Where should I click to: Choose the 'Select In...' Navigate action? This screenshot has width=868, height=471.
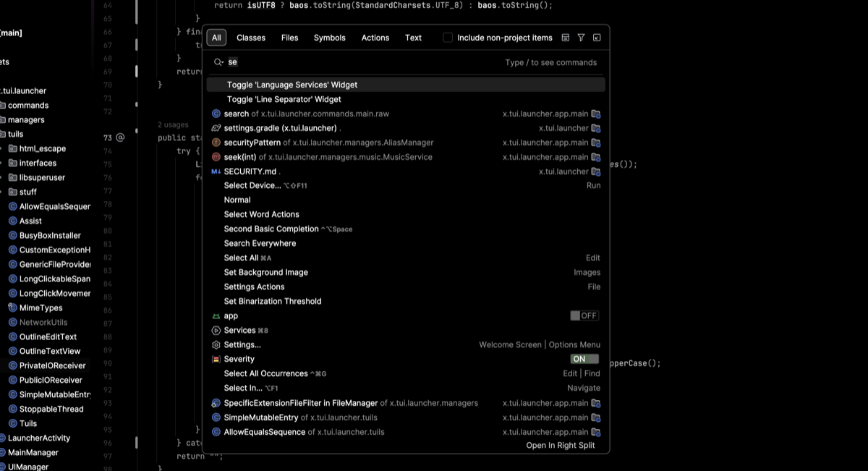406,389
